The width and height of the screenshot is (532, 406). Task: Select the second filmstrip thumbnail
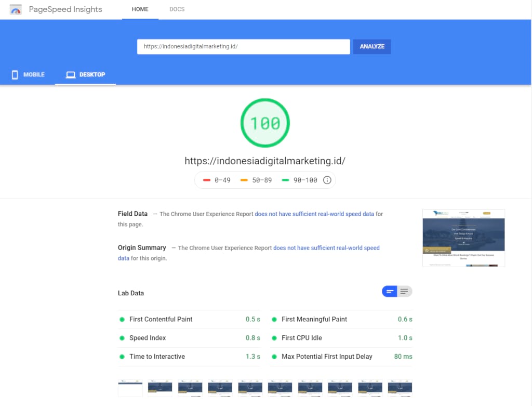click(160, 388)
